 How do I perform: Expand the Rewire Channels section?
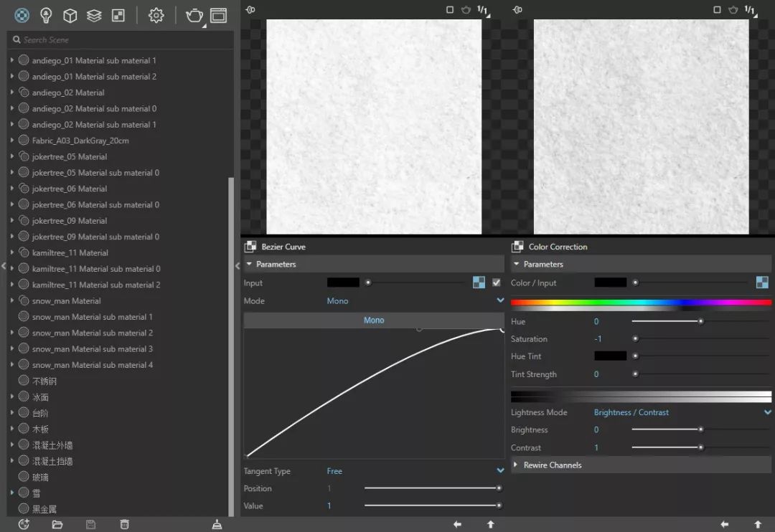coord(553,465)
